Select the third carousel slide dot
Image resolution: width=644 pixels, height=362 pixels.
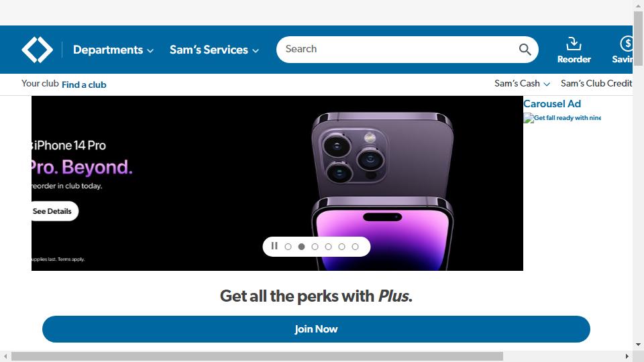click(315, 247)
